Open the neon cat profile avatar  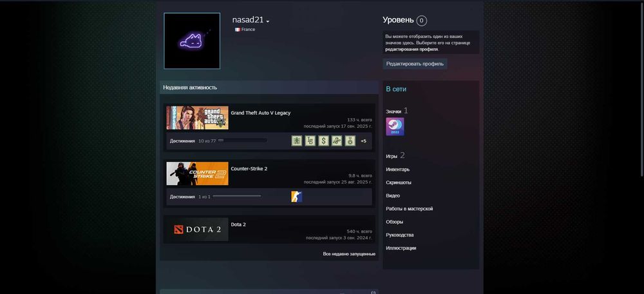(x=192, y=41)
